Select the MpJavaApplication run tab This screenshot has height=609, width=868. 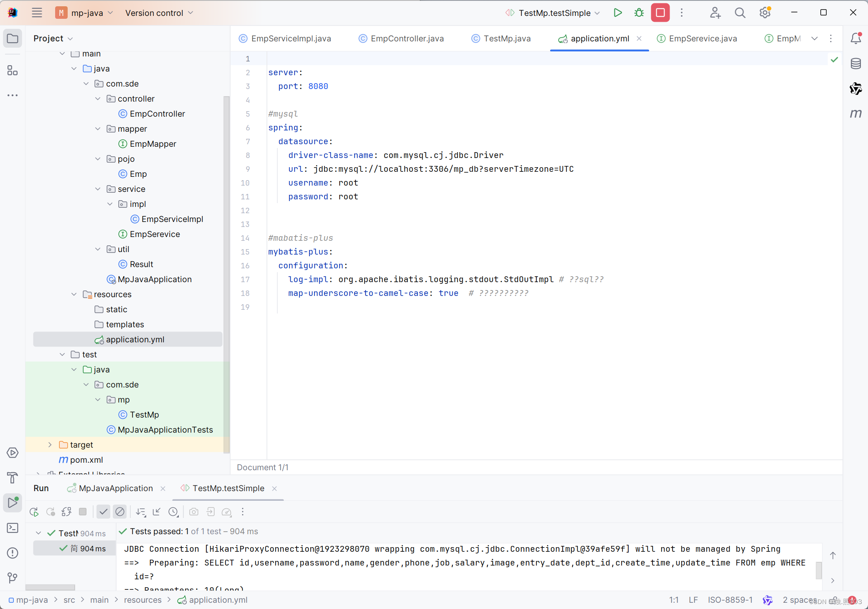click(x=116, y=488)
